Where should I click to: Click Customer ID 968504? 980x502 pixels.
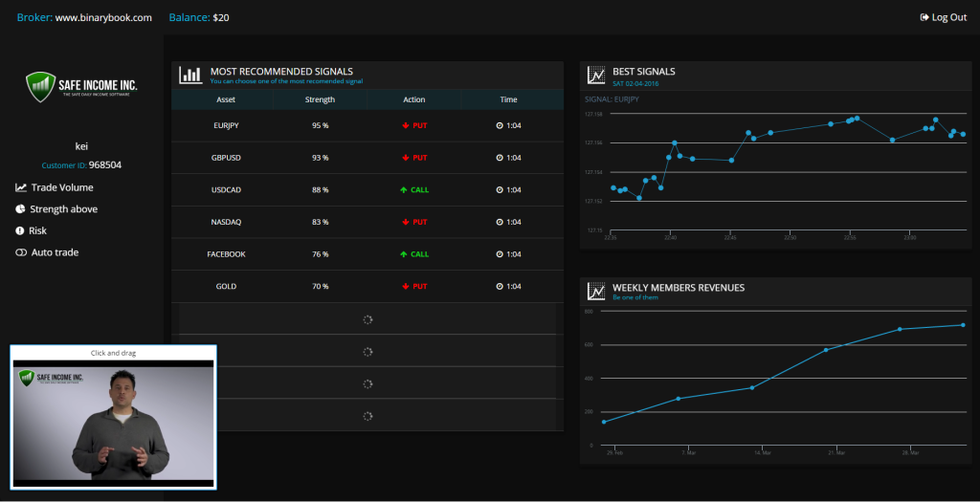pyautogui.click(x=81, y=165)
